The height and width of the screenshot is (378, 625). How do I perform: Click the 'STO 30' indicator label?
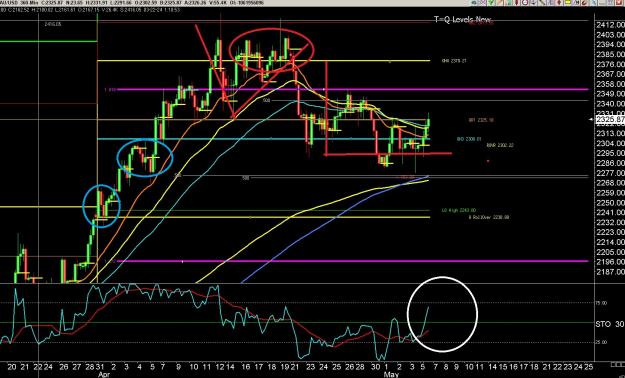pos(609,324)
